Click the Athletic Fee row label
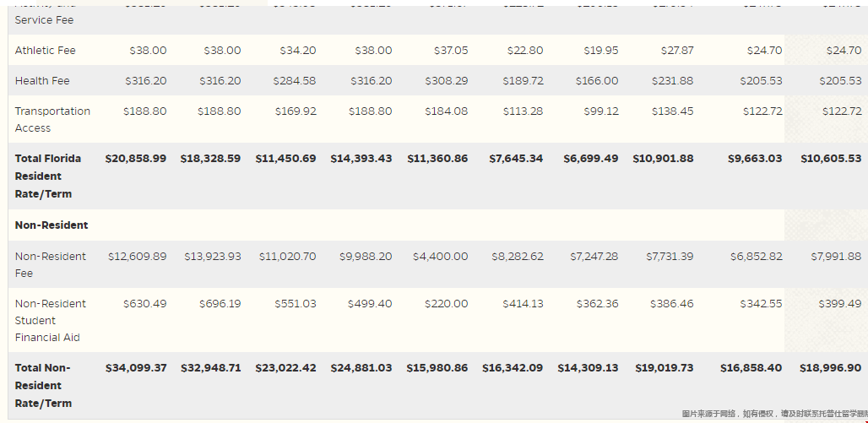The width and height of the screenshot is (868, 423). tap(46, 51)
